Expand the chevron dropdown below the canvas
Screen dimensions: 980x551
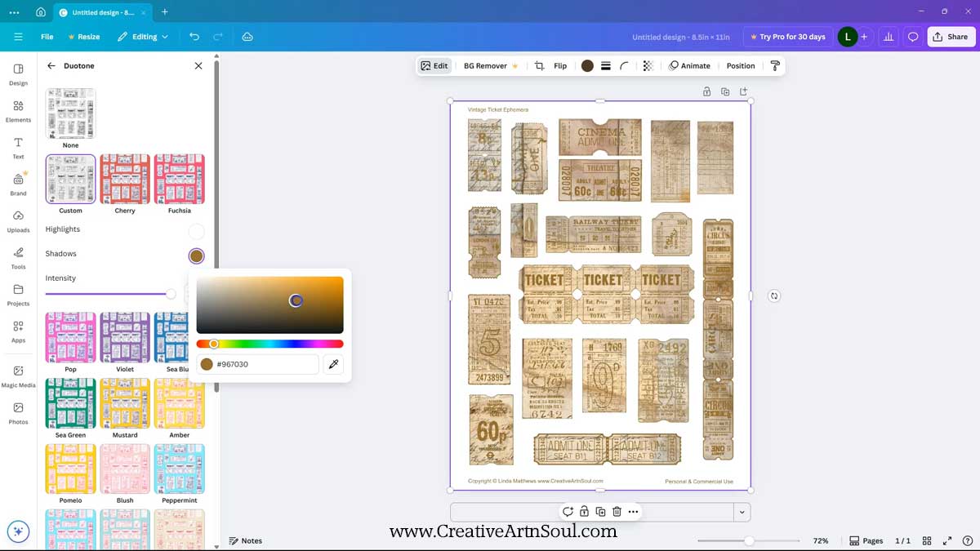coord(742,512)
